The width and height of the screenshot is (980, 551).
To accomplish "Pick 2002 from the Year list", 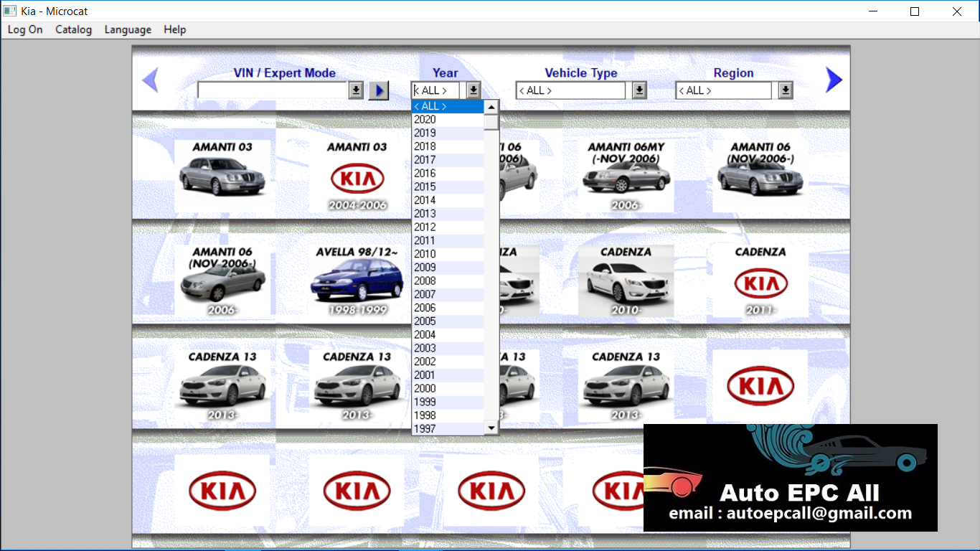I will [448, 362].
